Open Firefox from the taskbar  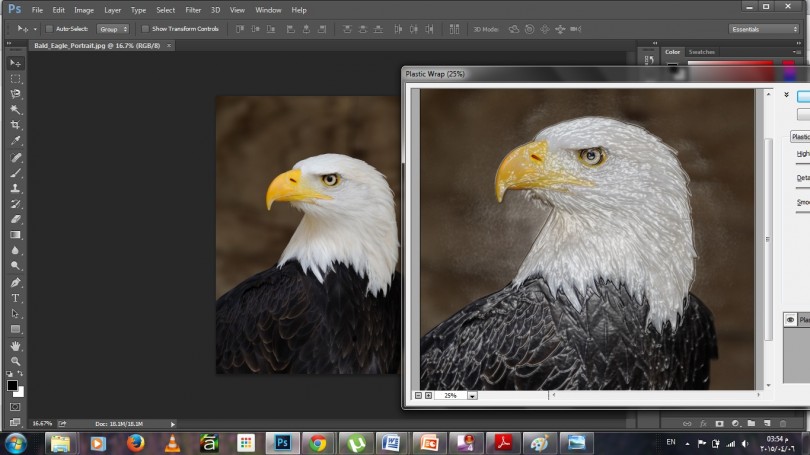[135, 443]
